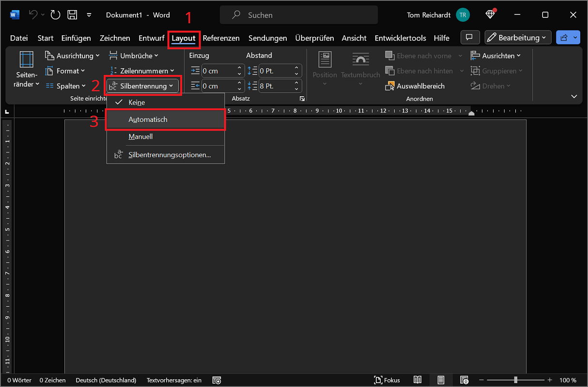Open the comments speech bubble button
This screenshot has height=387, width=588.
pyautogui.click(x=470, y=37)
